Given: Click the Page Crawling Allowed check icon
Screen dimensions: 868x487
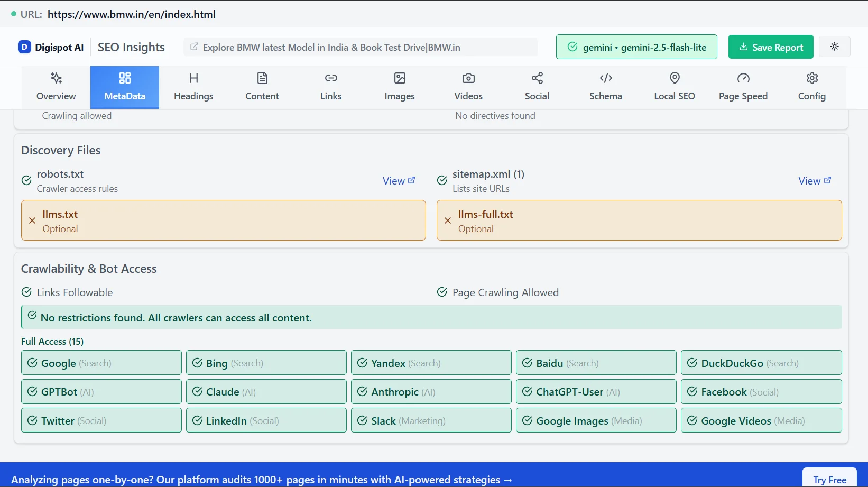Looking at the screenshot, I should pyautogui.click(x=442, y=292).
